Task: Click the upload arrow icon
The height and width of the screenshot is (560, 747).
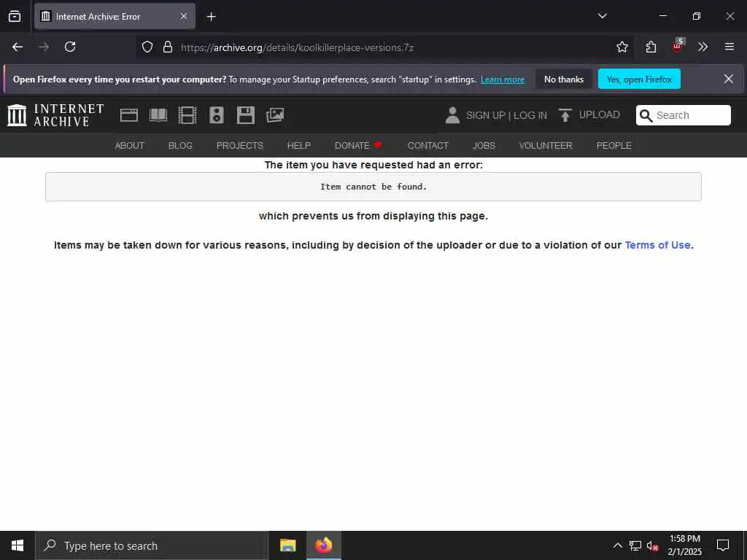Action: point(565,115)
